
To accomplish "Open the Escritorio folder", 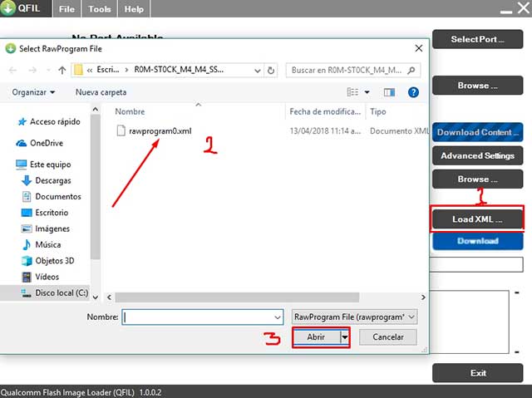I will pos(45,213).
